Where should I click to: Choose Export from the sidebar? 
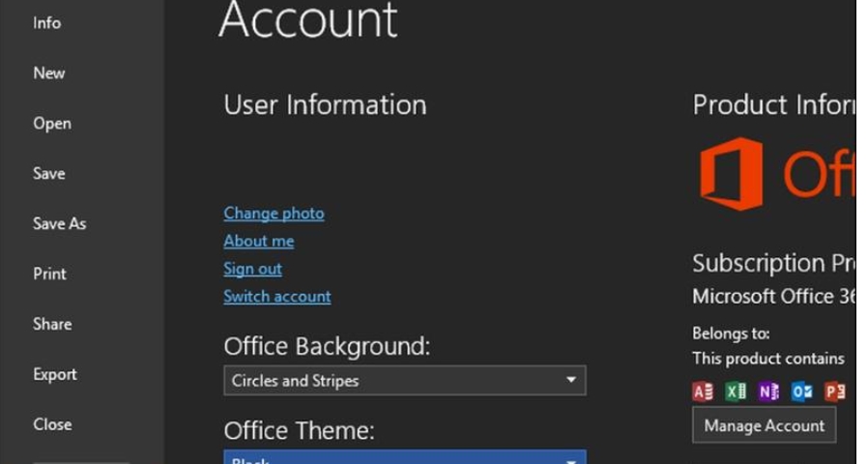click(x=55, y=374)
